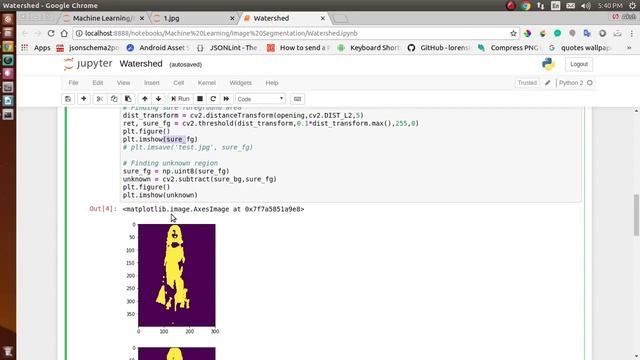Open the Help menu
The image size is (640, 360).
tap(272, 83)
